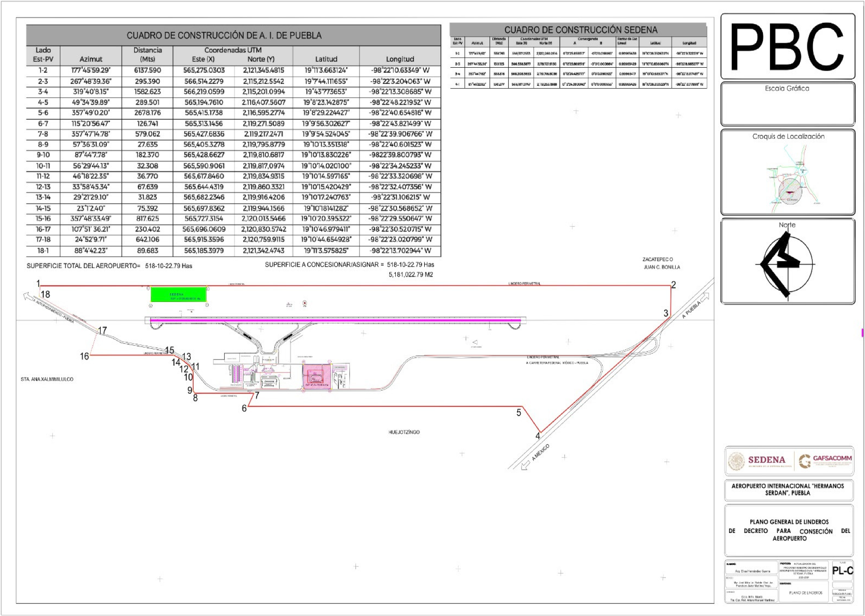Select the Cuadro de Construcción SEDENA table title
The image size is (865, 616).
581,30
